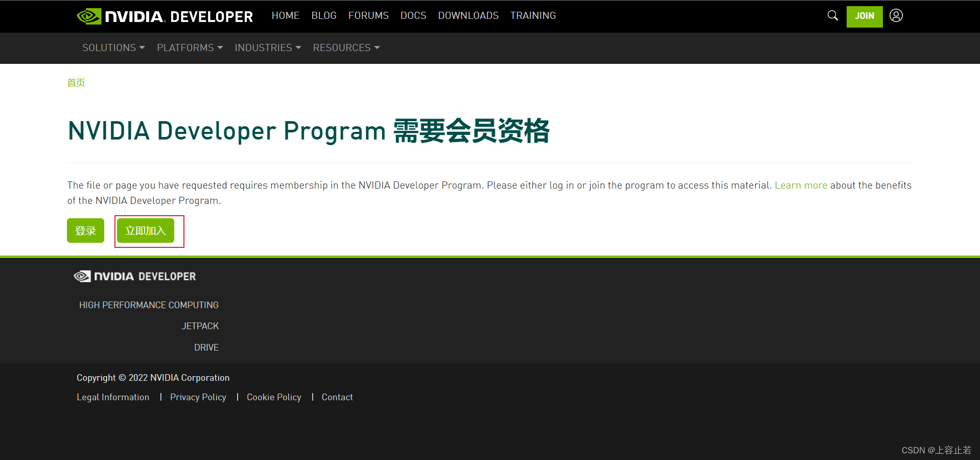Open the DOWNLOADS page
This screenshot has width=980, height=460.
468,15
